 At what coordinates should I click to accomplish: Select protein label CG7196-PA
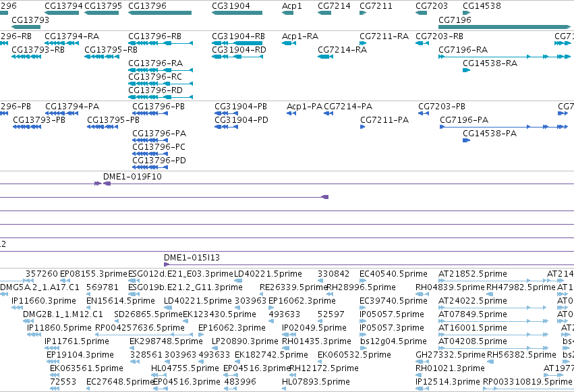coord(464,120)
